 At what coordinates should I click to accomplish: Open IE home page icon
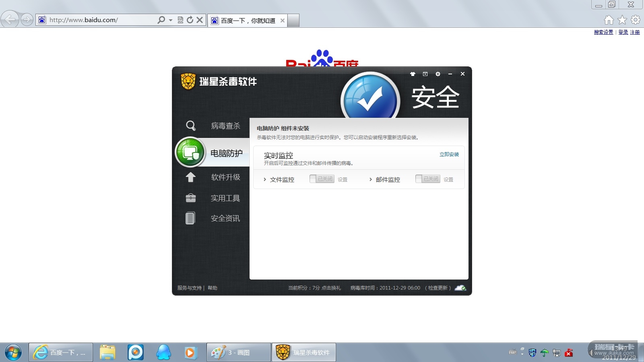click(609, 20)
